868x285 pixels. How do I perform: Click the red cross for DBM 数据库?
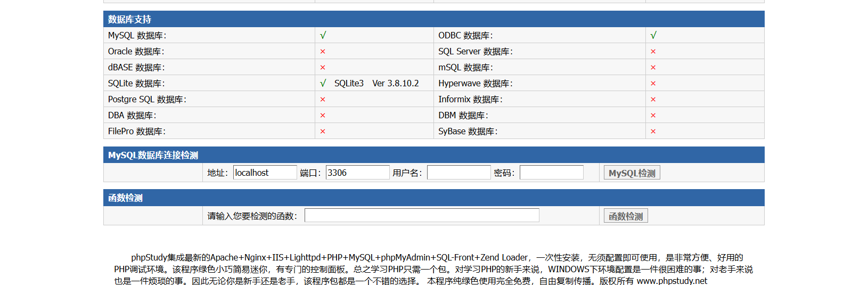[x=653, y=116]
